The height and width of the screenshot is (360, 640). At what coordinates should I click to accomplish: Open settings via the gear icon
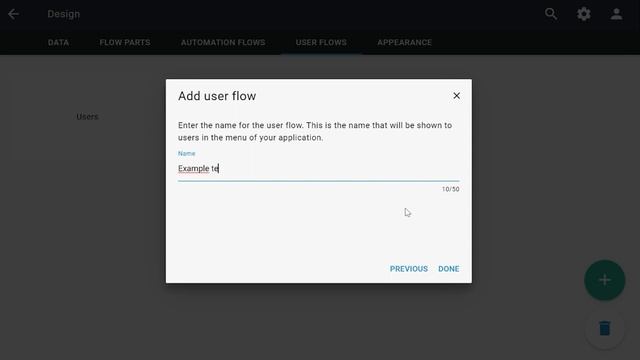[584, 14]
